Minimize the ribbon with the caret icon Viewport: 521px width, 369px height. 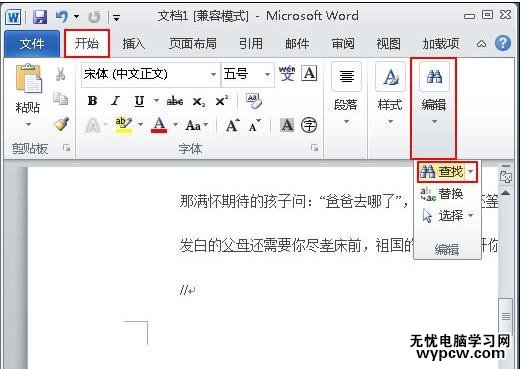pyautogui.click(x=481, y=44)
